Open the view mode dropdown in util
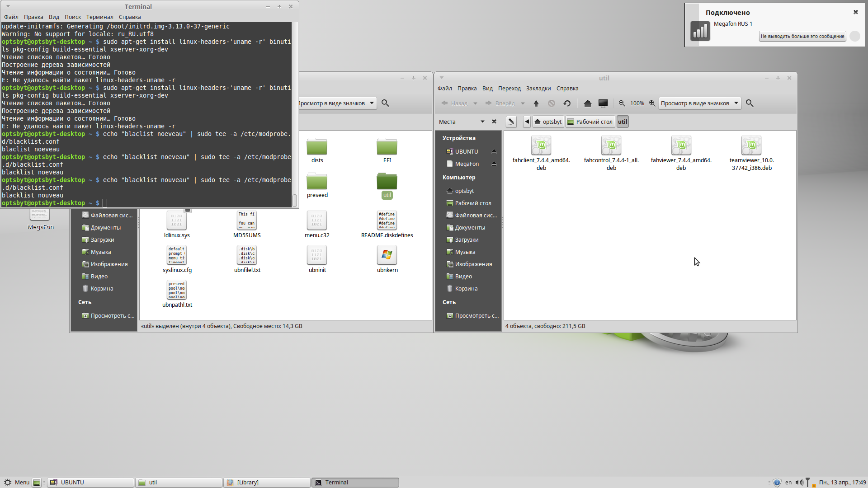Viewport: 868px width, 488px height. click(x=699, y=103)
